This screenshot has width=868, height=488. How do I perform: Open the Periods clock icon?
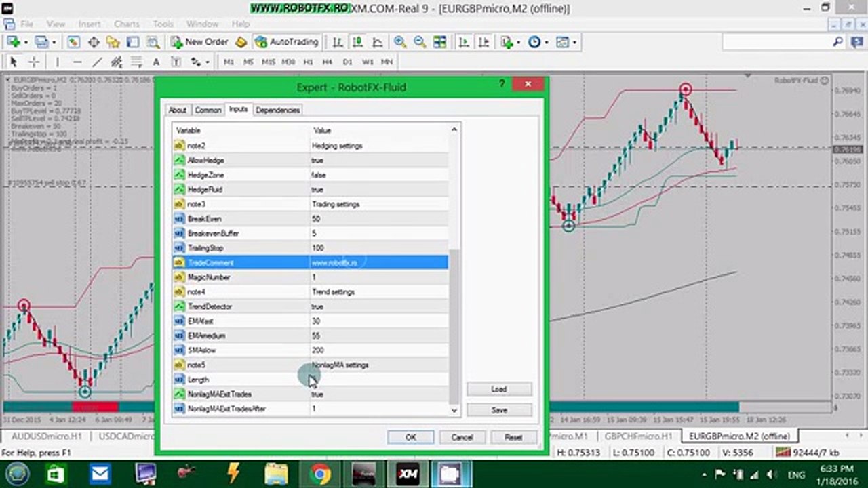534,42
